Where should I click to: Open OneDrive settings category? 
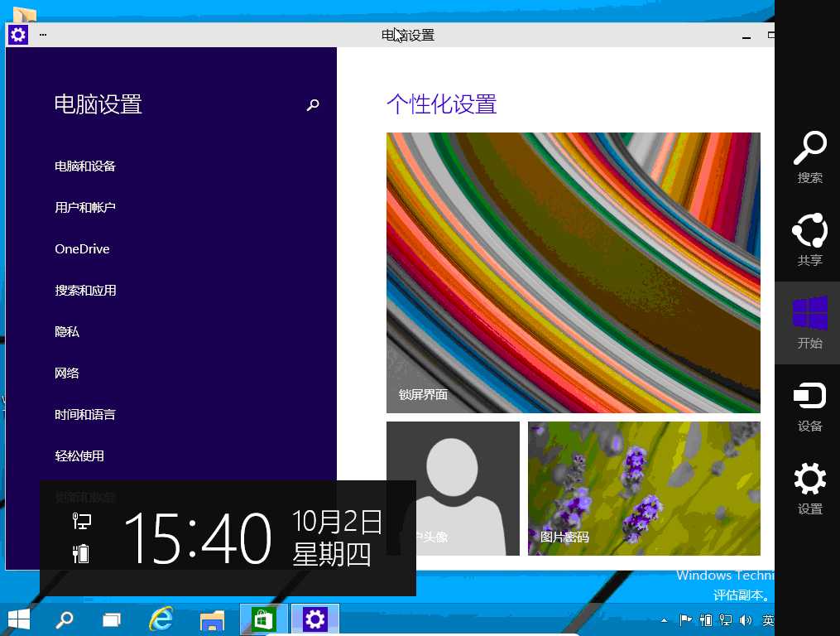82,248
